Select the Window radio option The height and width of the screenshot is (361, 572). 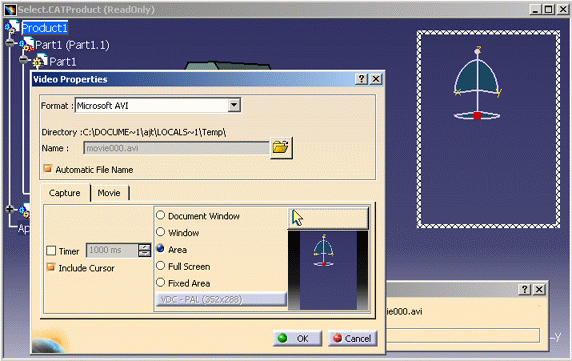click(x=161, y=232)
